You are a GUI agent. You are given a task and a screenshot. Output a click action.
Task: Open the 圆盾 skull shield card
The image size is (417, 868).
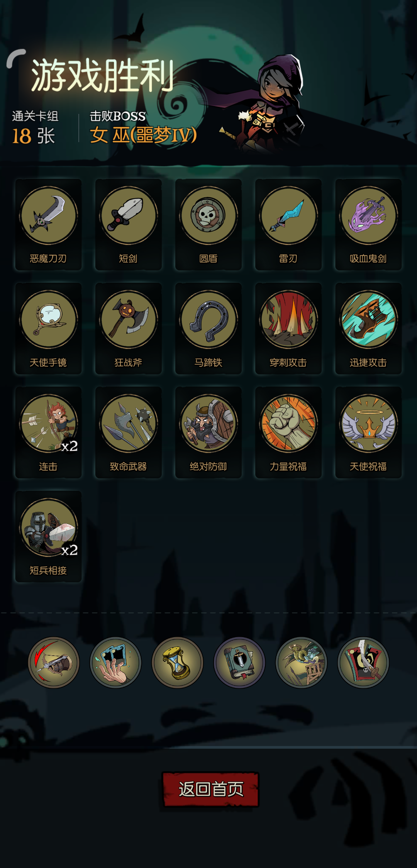(x=208, y=224)
